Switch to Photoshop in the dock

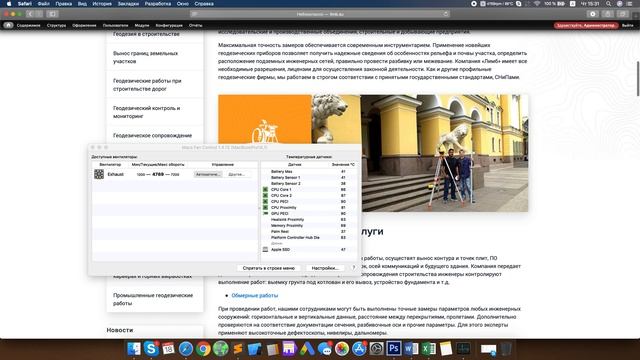[394, 349]
